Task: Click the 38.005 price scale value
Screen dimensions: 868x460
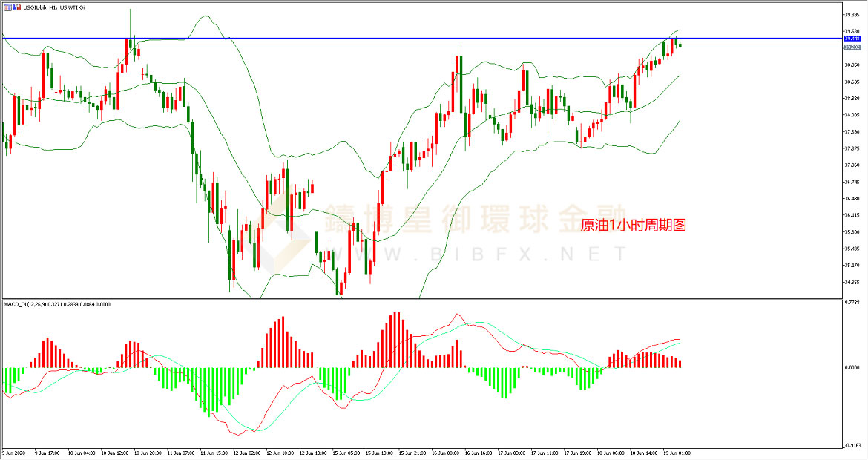Action: tap(852, 115)
